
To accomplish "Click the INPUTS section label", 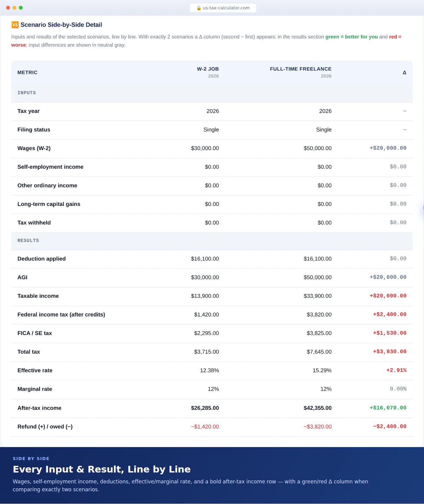I will coord(27,93).
